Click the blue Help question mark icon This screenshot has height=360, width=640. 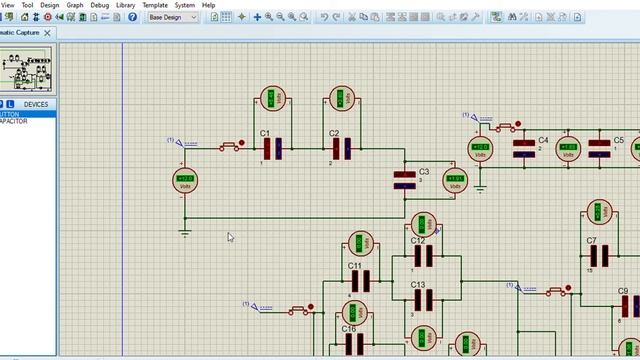coord(132,17)
